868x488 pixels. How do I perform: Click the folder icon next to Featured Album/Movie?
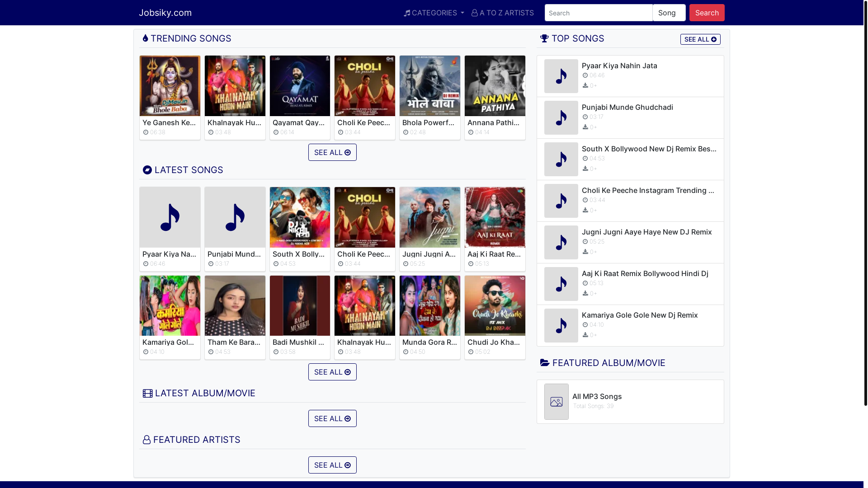click(545, 363)
